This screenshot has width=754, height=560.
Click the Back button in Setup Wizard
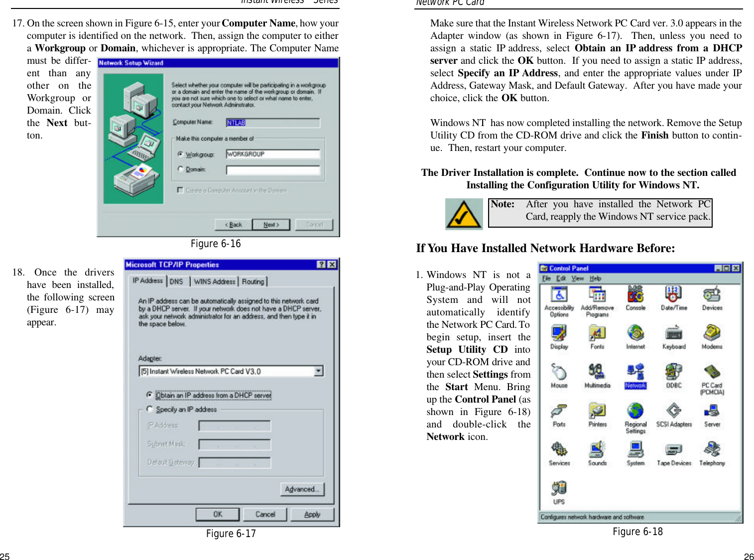coord(233,225)
